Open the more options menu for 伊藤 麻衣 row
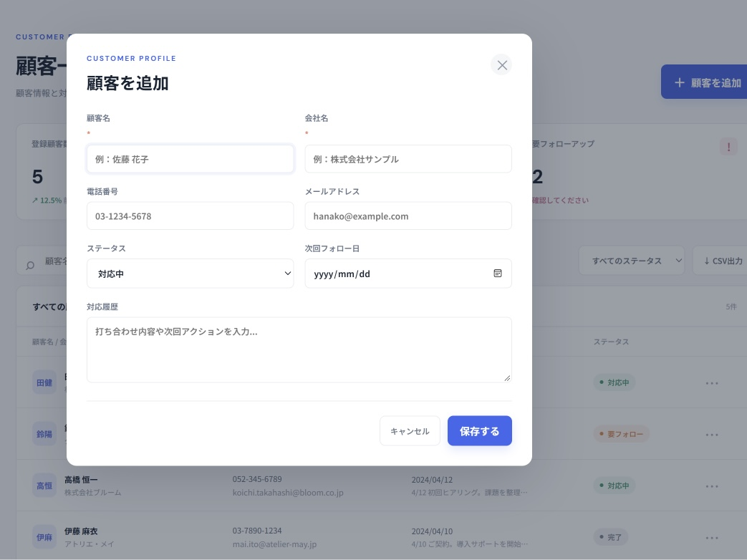Image resolution: width=747 pixels, height=560 pixels. (x=712, y=538)
